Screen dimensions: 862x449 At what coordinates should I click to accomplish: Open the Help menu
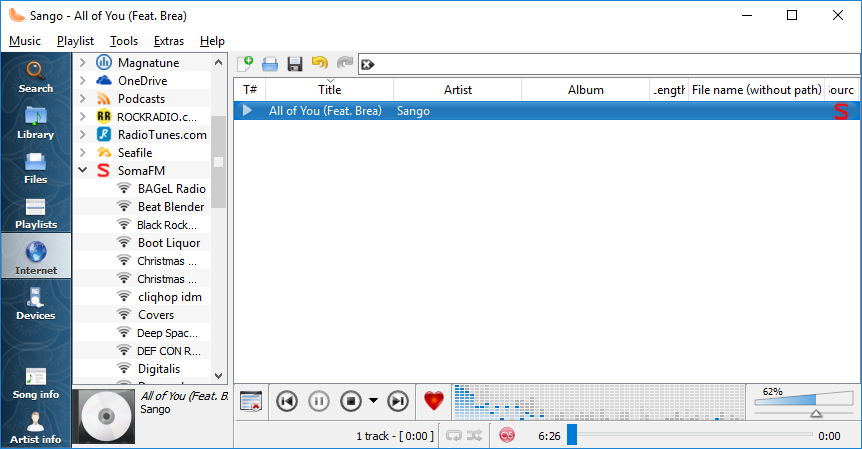pyautogui.click(x=212, y=41)
